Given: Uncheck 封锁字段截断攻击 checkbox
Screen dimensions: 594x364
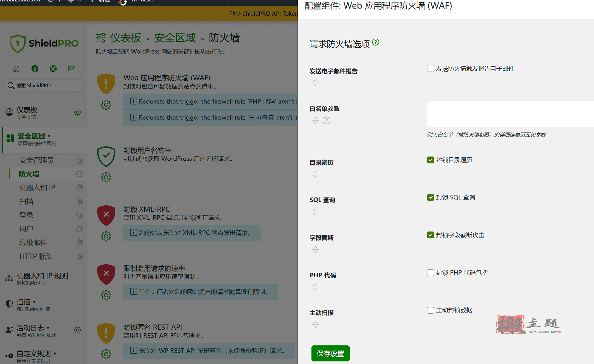Looking at the screenshot, I should point(431,235).
